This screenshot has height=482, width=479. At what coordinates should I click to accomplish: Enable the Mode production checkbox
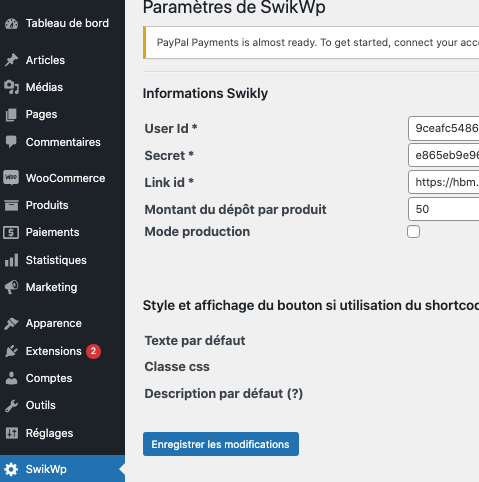pyautogui.click(x=413, y=232)
